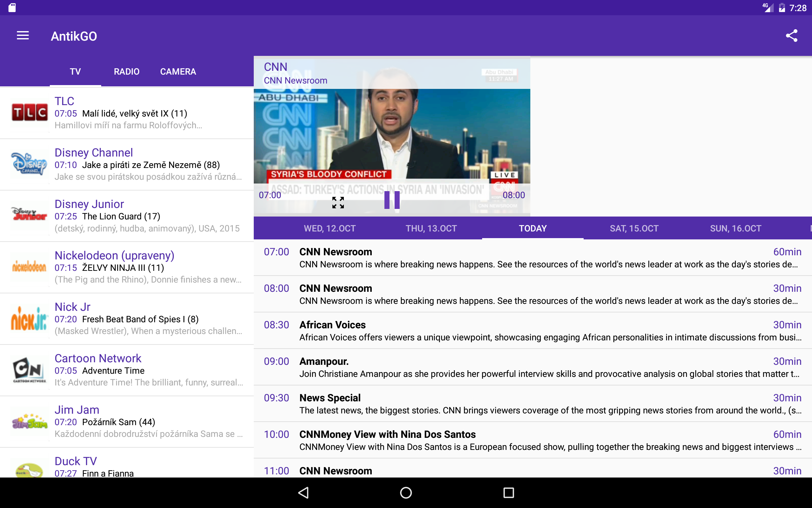Click 'Fresh Beat Band of Spies I (8)'

140,319
